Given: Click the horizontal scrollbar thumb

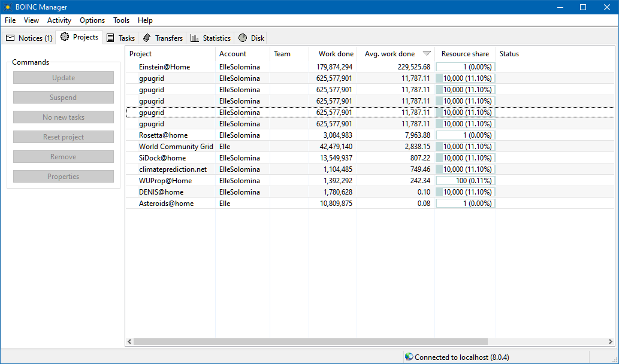Looking at the screenshot, I should point(310,341).
